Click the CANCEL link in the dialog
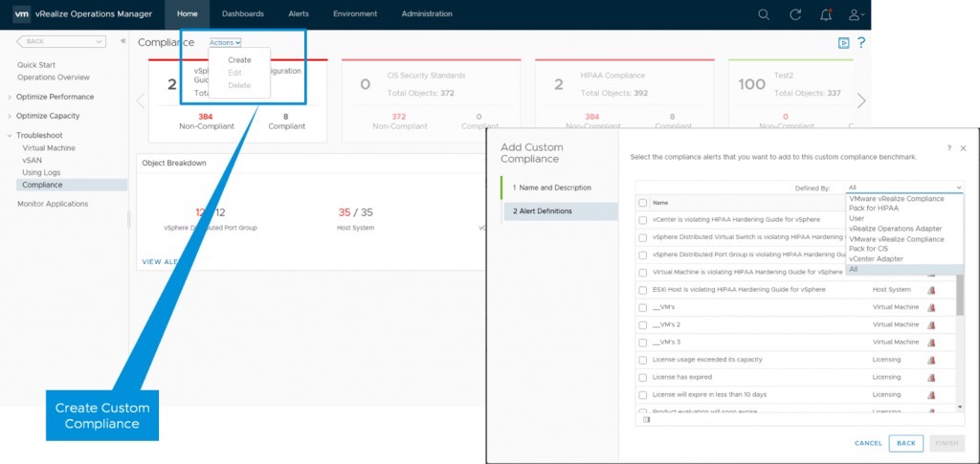Viewport: 980px width, 464px height. [x=868, y=443]
